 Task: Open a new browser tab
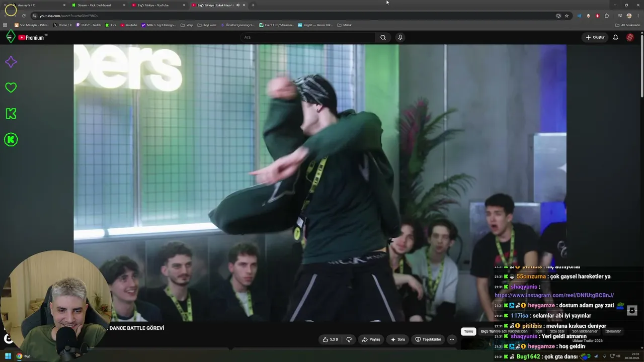tap(253, 5)
